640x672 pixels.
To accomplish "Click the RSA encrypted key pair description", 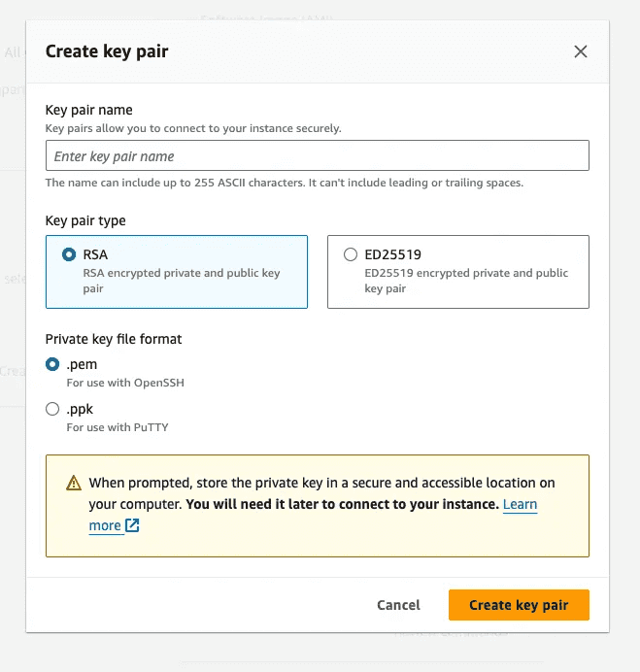I will click(182, 281).
